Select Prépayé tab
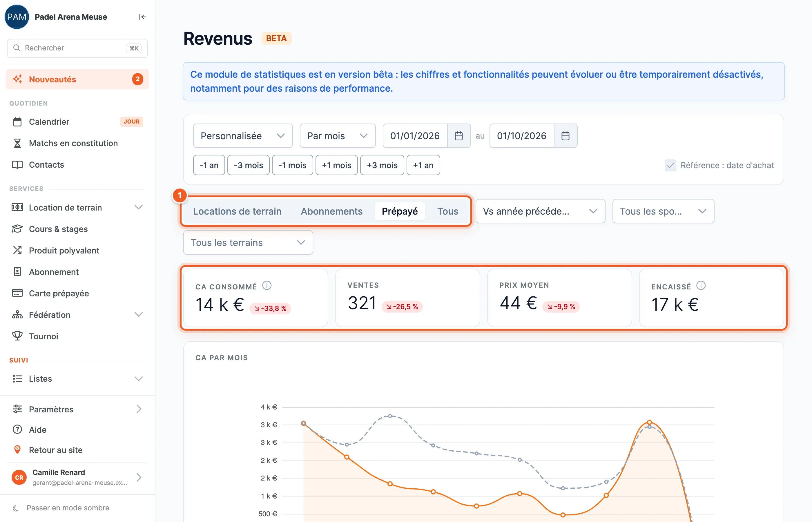Image resolution: width=812 pixels, height=522 pixels. click(x=400, y=211)
